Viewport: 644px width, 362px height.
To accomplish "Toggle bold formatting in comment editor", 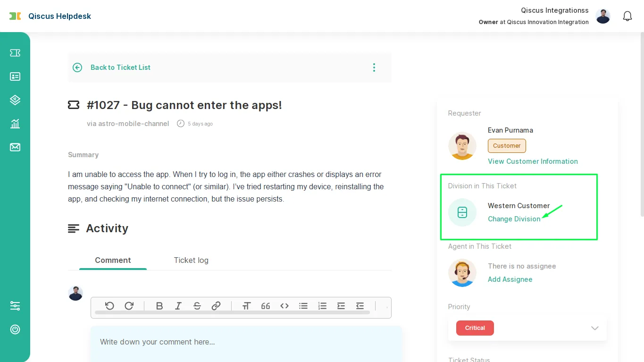I will tap(159, 306).
